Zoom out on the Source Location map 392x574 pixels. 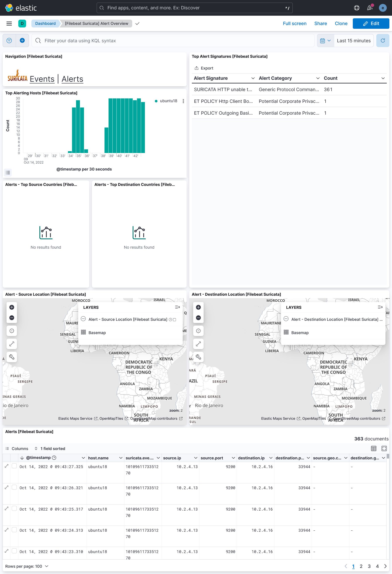tap(12, 318)
